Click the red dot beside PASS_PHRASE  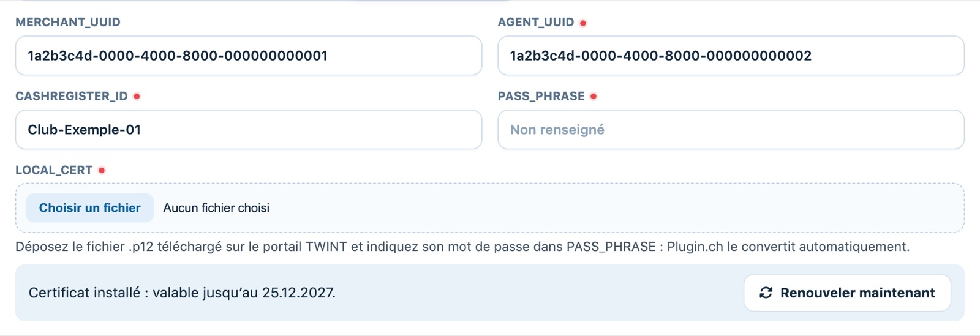click(x=594, y=96)
